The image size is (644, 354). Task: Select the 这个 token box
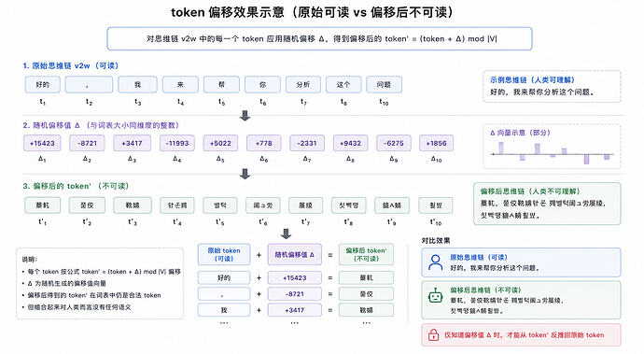tap(343, 84)
